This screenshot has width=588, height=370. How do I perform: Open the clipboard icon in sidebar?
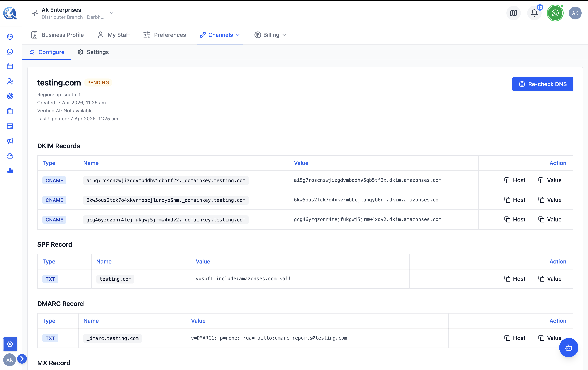point(10,111)
